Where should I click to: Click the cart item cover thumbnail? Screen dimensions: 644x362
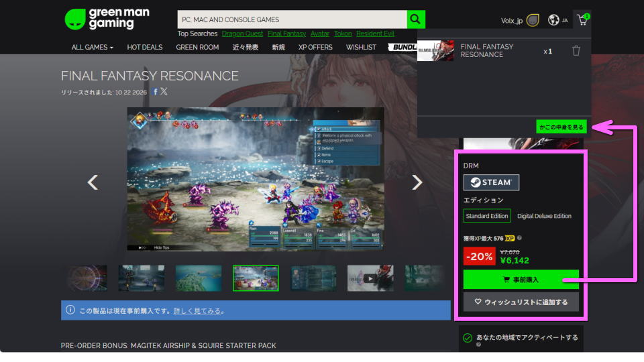(x=435, y=50)
